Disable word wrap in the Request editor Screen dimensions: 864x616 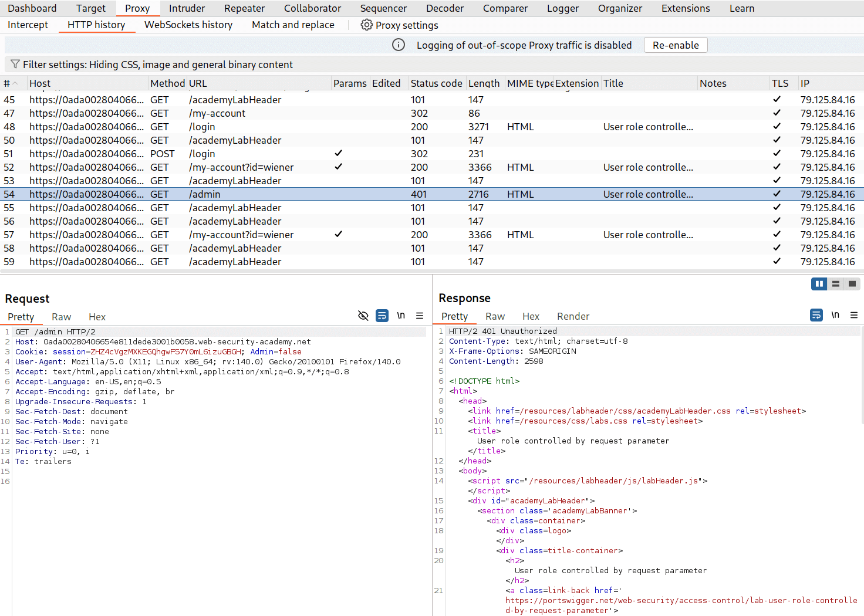pyautogui.click(x=382, y=316)
